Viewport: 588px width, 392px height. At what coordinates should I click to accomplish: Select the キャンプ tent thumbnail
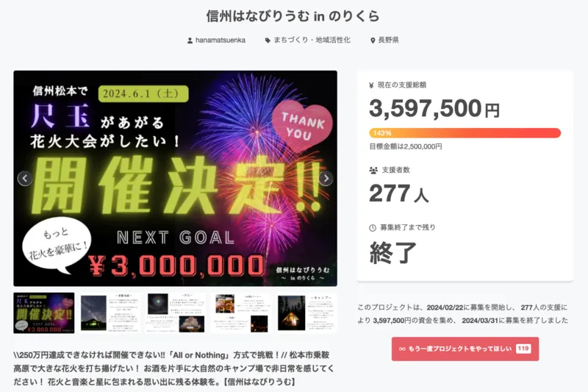(x=304, y=313)
